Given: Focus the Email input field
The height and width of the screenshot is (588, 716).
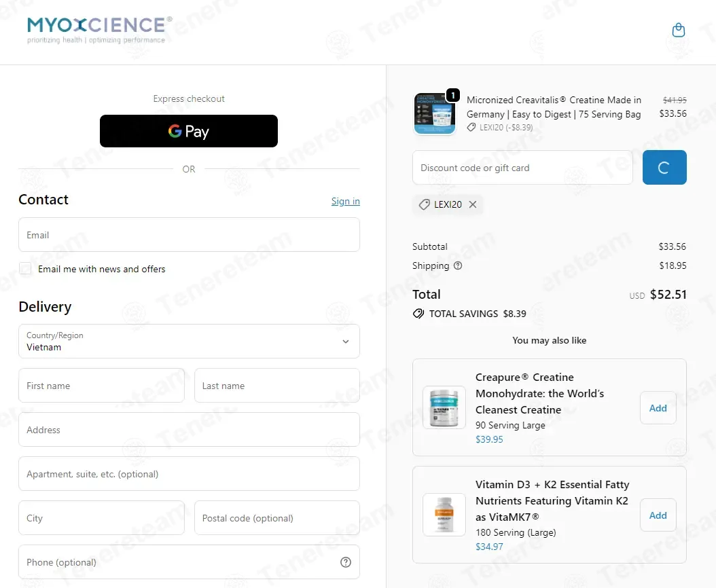Looking at the screenshot, I should pos(189,235).
